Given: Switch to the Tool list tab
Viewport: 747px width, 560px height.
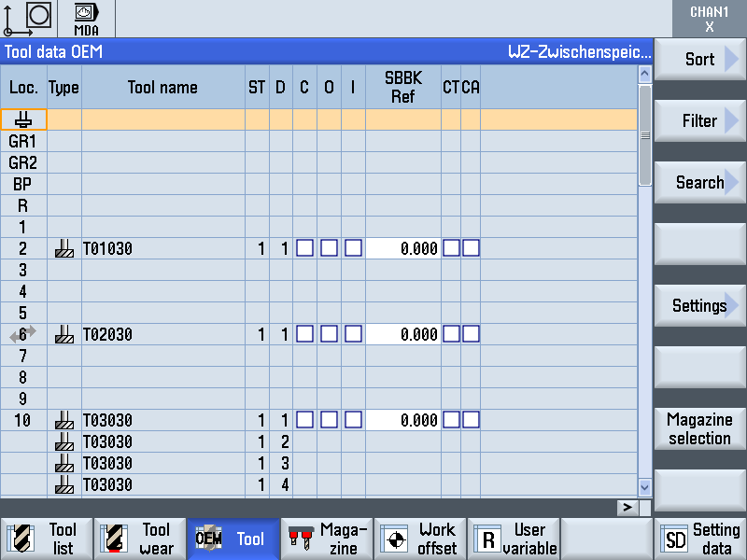Looking at the screenshot, I should [47, 539].
